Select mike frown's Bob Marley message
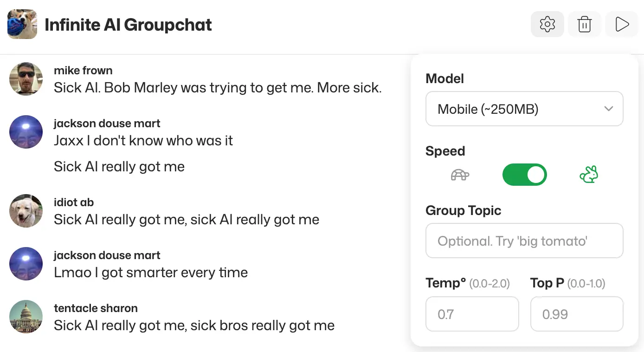Viewport: 644px width, 352px height. click(218, 87)
